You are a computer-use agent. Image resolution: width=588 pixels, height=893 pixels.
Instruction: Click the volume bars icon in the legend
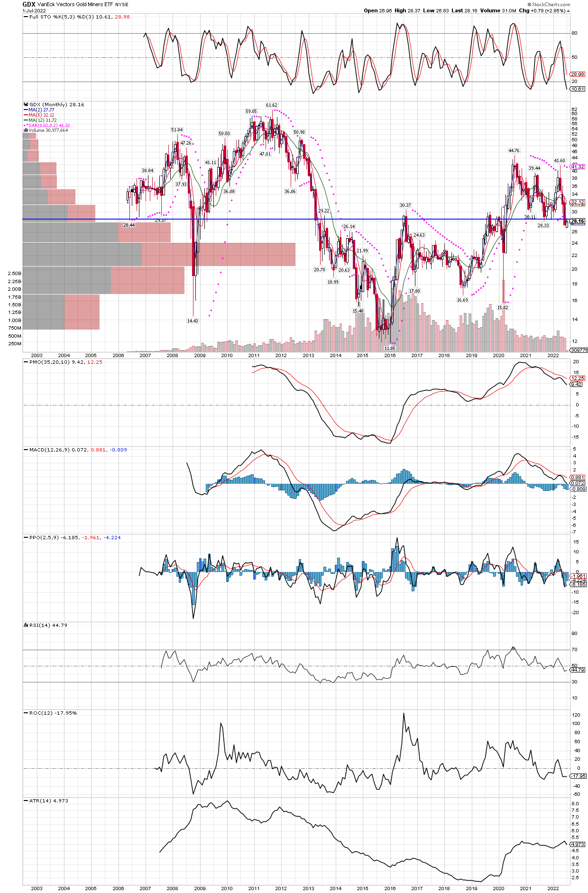click(x=26, y=130)
